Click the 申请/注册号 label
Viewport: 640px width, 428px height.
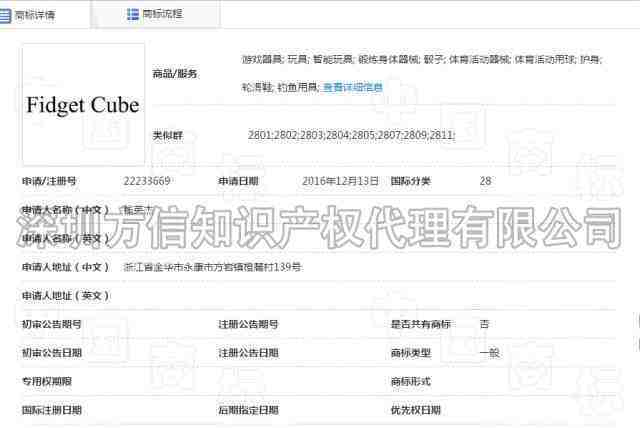[49, 181]
